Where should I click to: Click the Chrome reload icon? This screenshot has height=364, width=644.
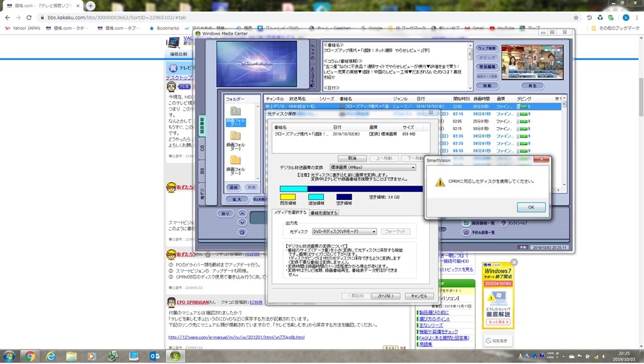[x=29, y=18]
